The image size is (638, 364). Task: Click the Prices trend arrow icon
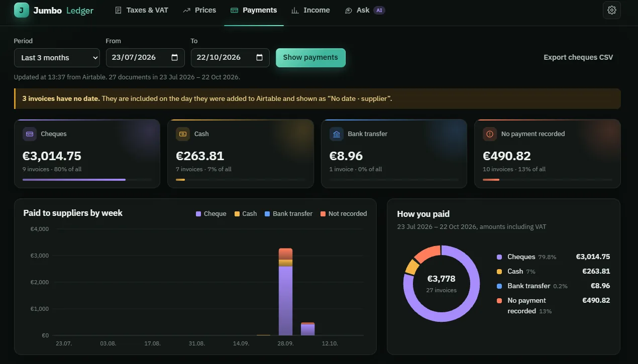(187, 10)
